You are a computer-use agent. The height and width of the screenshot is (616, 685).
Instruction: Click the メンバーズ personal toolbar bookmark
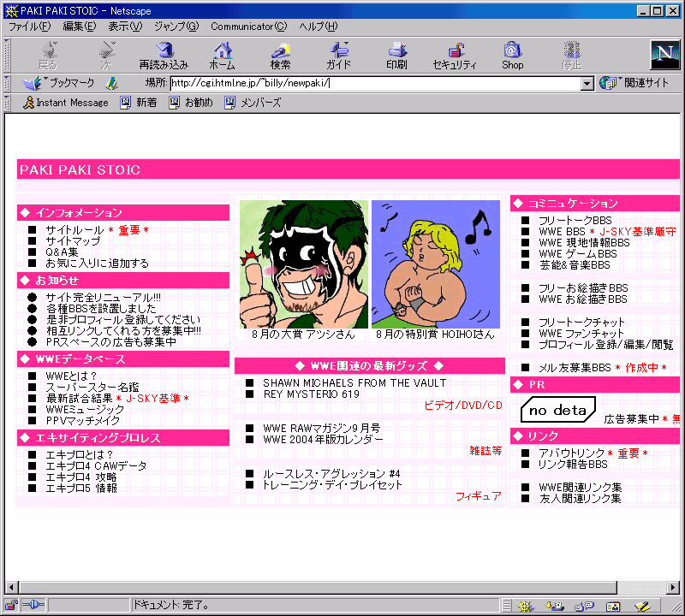click(253, 103)
